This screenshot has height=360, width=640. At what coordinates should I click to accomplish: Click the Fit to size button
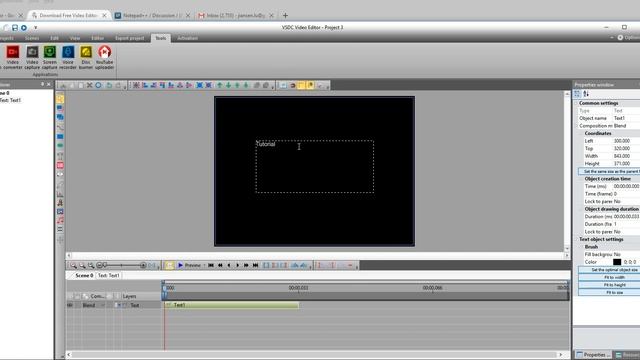coord(609,292)
